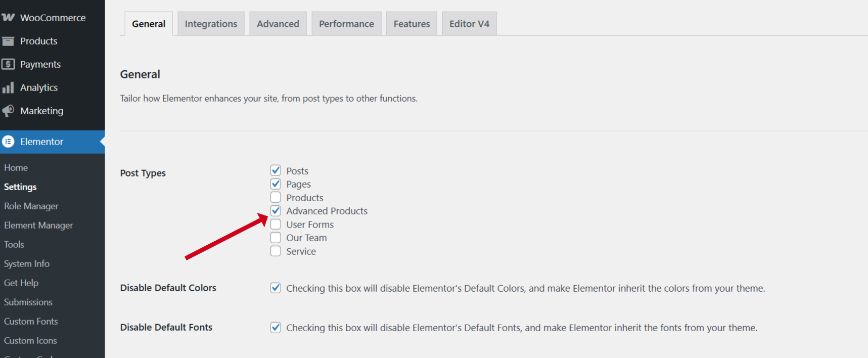Open the Custom Fonts page
Viewport: 868px width, 358px height.
click(31, 321)
